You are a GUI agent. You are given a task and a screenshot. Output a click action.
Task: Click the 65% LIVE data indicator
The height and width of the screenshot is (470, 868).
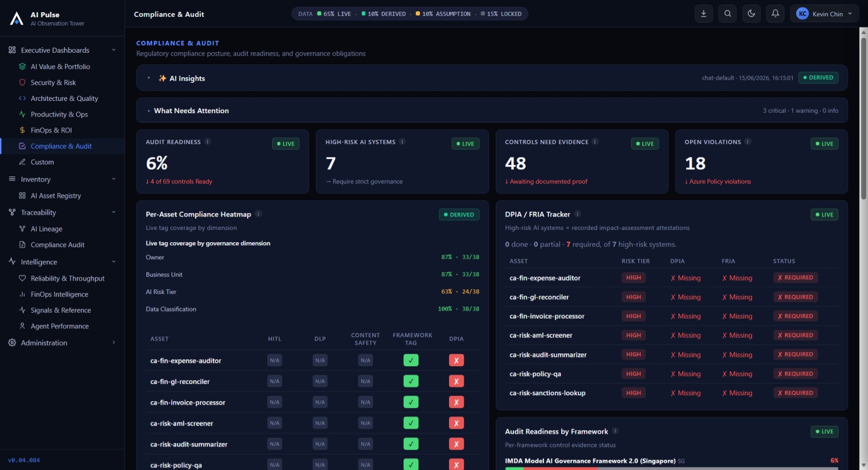334,14
